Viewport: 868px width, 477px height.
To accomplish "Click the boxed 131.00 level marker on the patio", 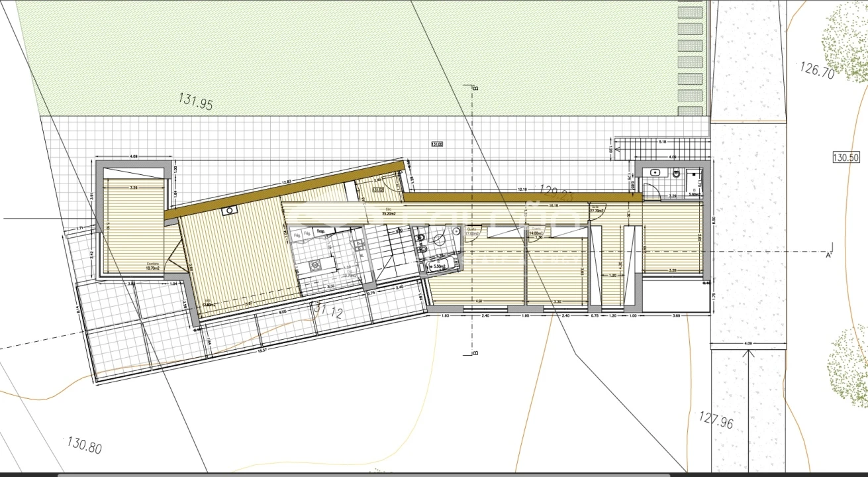I will [436, 144].
